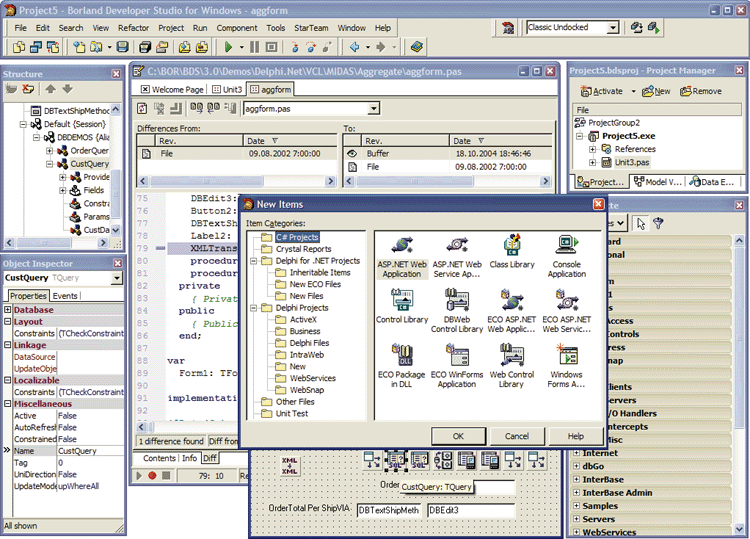Viewport: 750px width, 539px height.
Task: Click the Pause toolbar button
Action: [254, 47]
